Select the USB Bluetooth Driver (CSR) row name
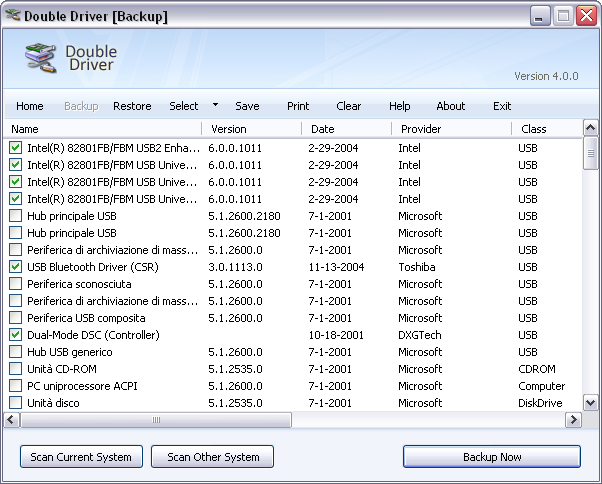The image size is (602, 484). point(93,267)
